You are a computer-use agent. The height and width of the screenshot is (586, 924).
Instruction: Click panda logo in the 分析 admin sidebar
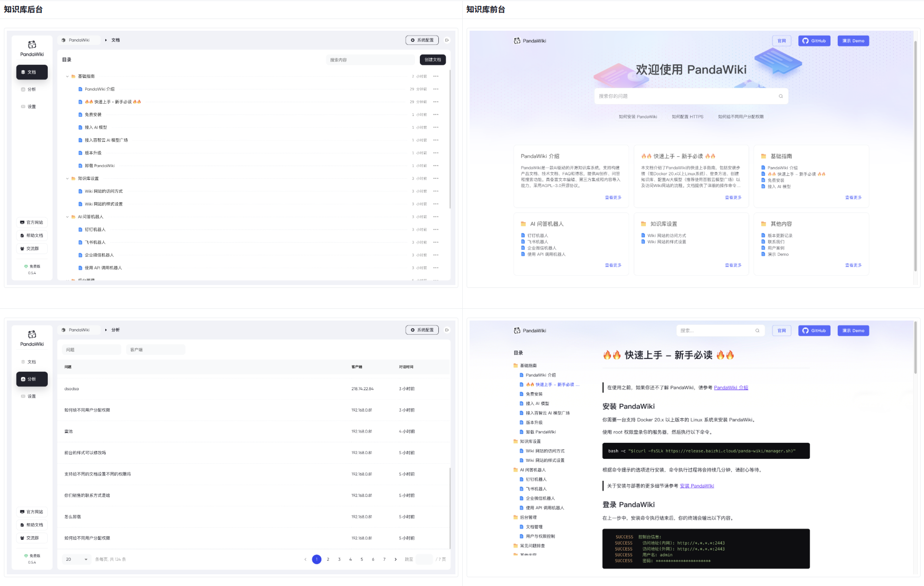32,334
